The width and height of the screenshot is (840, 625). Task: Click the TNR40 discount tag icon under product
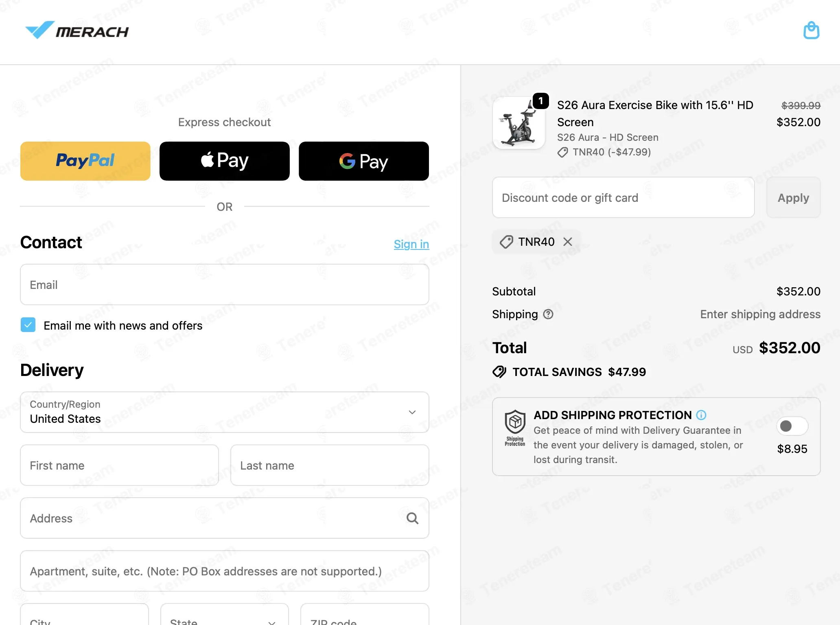click(563, 153)
